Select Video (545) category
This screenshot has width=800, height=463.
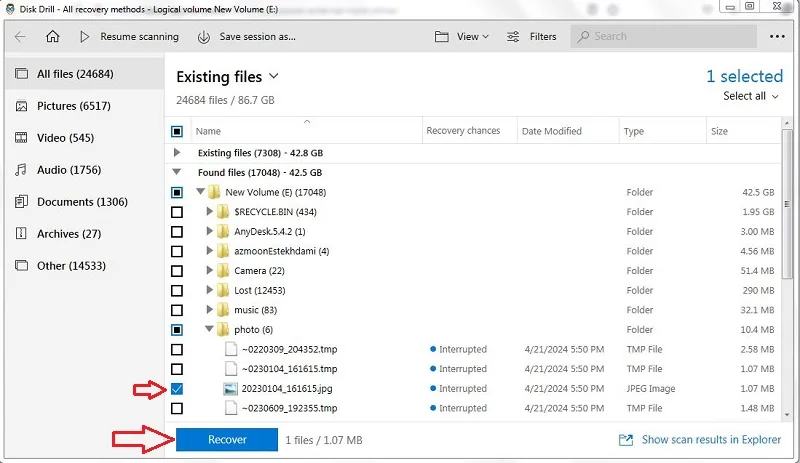(84, 138)
